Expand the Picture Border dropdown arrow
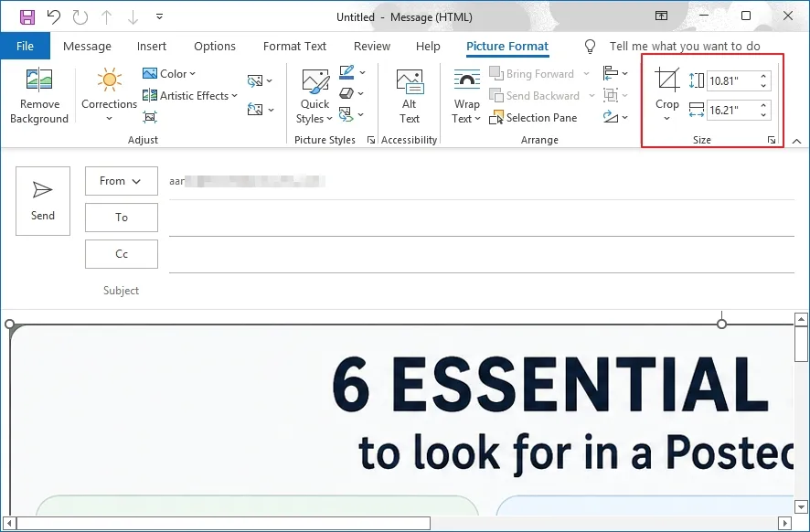 (363, 73)
